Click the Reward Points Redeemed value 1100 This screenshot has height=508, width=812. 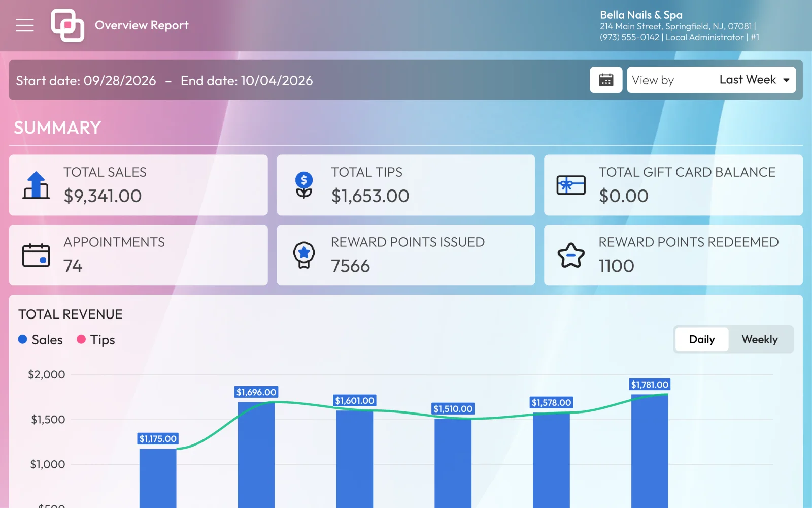(x=617, y=266)
